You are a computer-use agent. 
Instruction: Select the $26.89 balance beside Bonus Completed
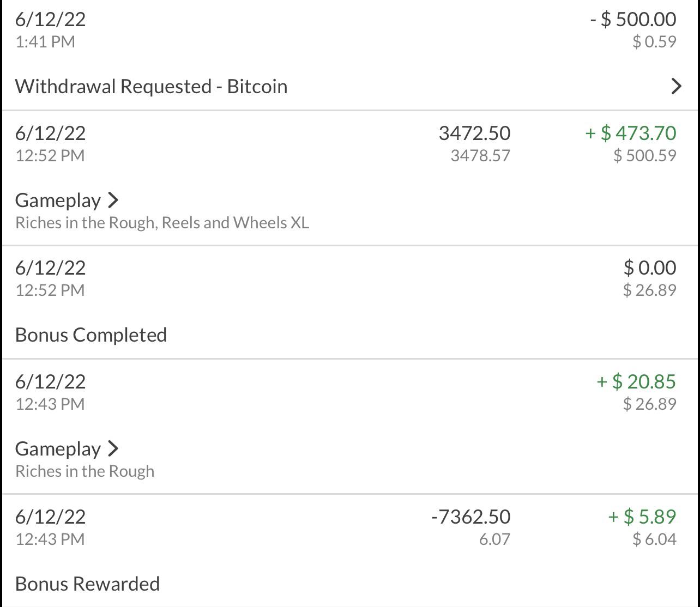tap(650, 290)
